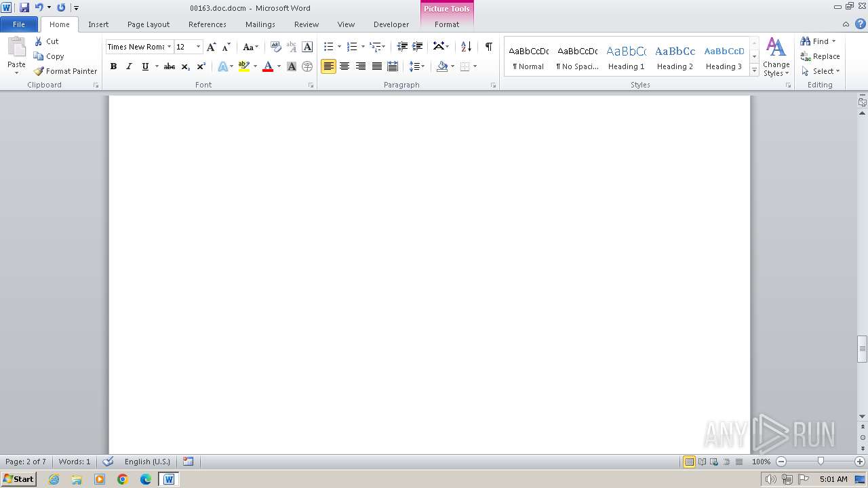This screenshot has width=868, height=488.
Task: Align text left
Action: click(329, 66)
